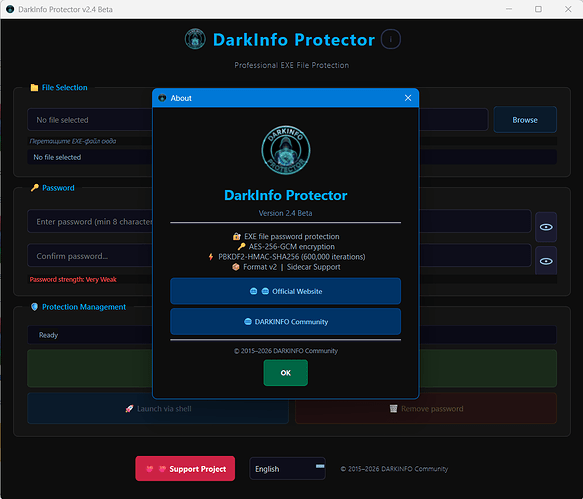The width and height of the screenshot is (583, 499).
Task: Toggle password visibility with upper eye icon
Action: coord(545,227)
